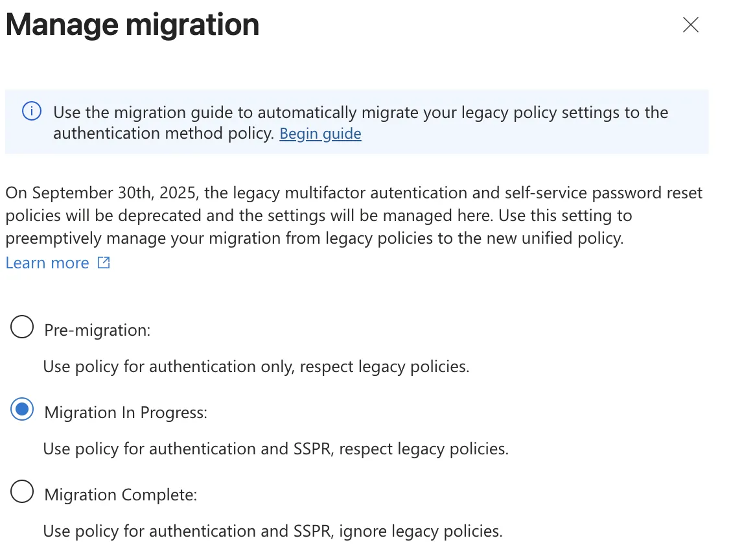
Task: Open the Learn more link
Action: click(x=47, y=262)
